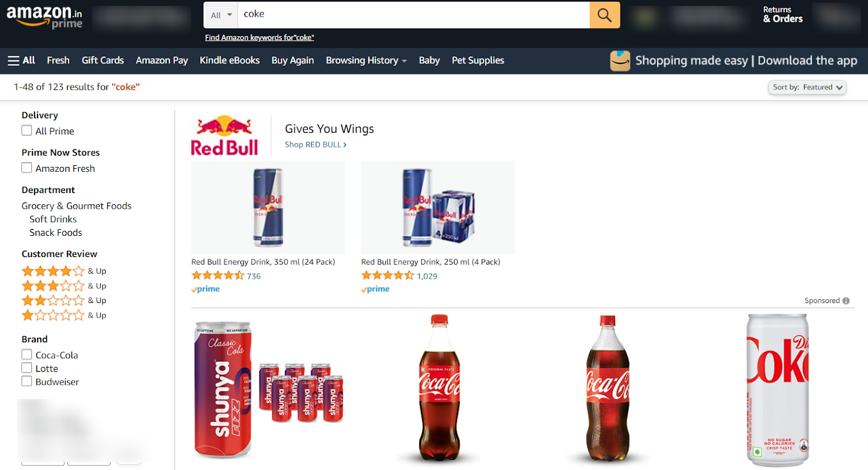Check the Amazon Fresh store filter
Image resolution: width=868 pixels, height=470 pixels.
(27, 168)
